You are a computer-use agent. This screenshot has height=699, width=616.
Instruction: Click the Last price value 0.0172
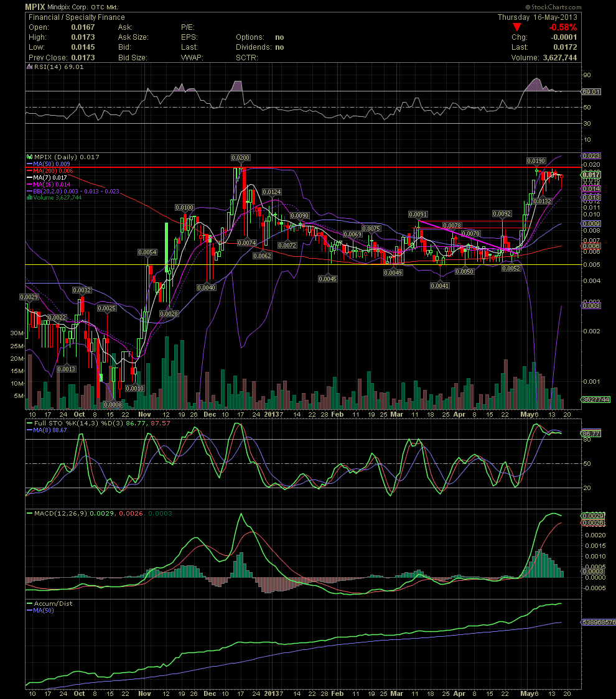(x=565, y=47)
